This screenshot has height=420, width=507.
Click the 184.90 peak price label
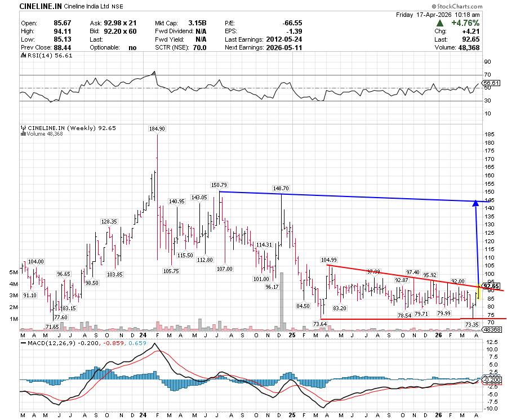[157, 128]
